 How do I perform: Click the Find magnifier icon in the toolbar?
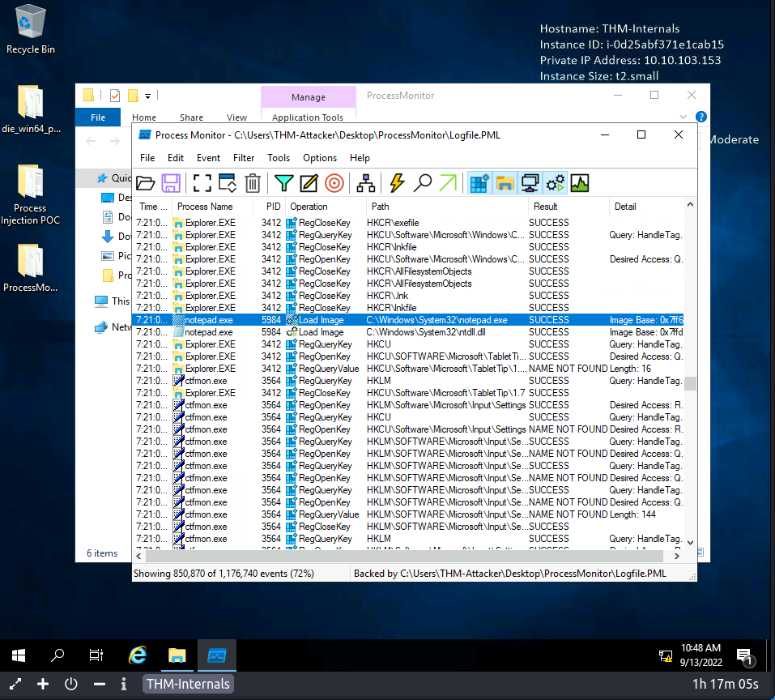422,183
